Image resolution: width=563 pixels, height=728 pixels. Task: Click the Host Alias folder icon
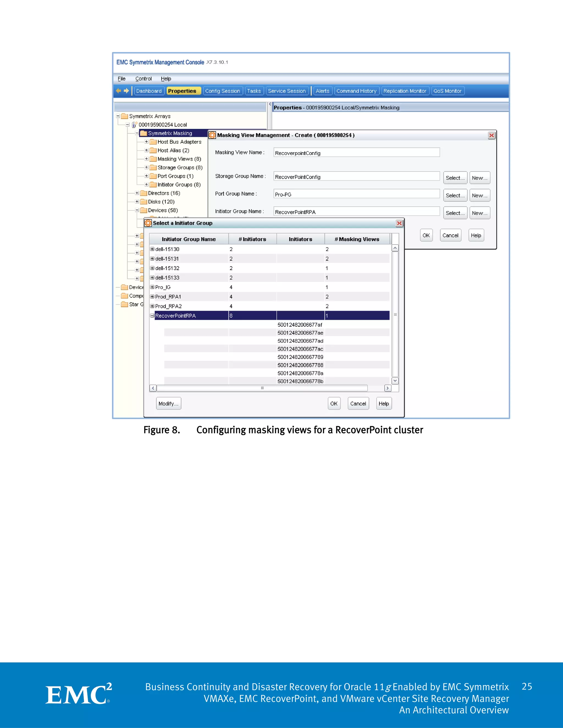(153, 150)
